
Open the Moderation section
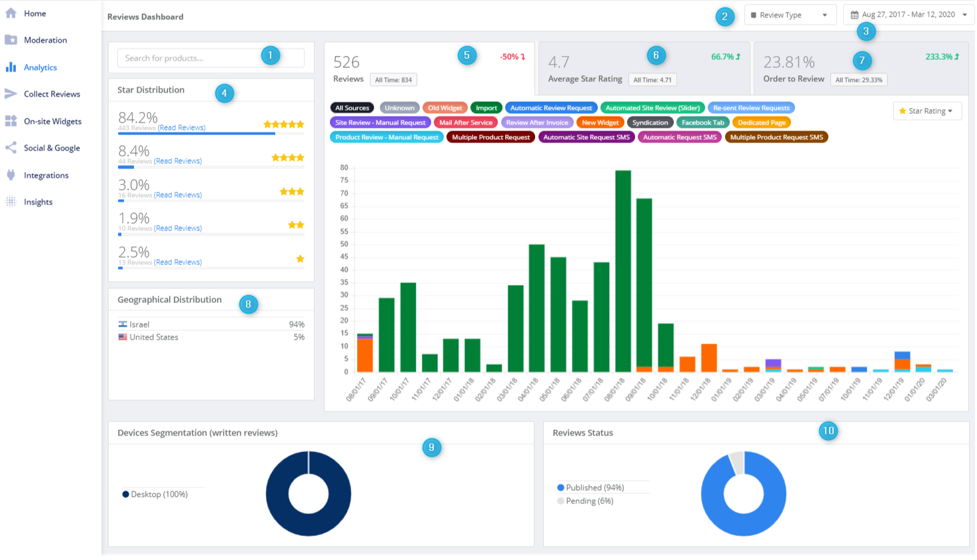(x=45, y=40)
